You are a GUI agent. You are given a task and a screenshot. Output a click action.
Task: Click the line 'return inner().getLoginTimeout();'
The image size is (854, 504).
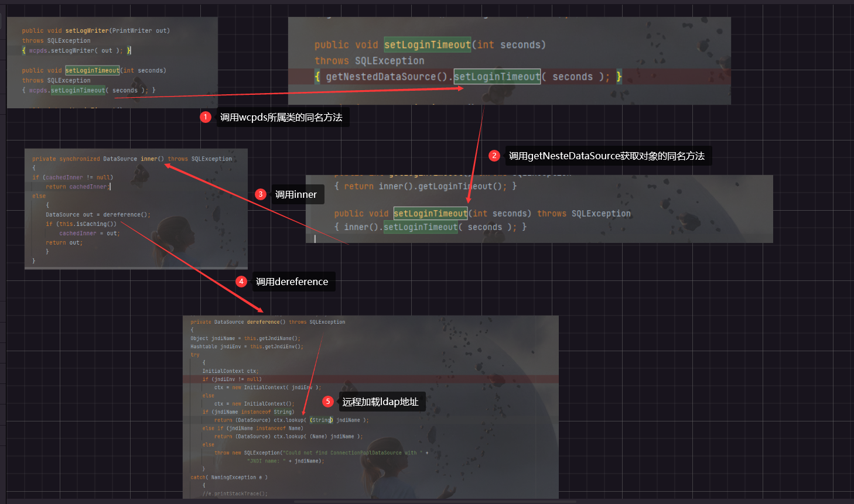tap(426, 186)
